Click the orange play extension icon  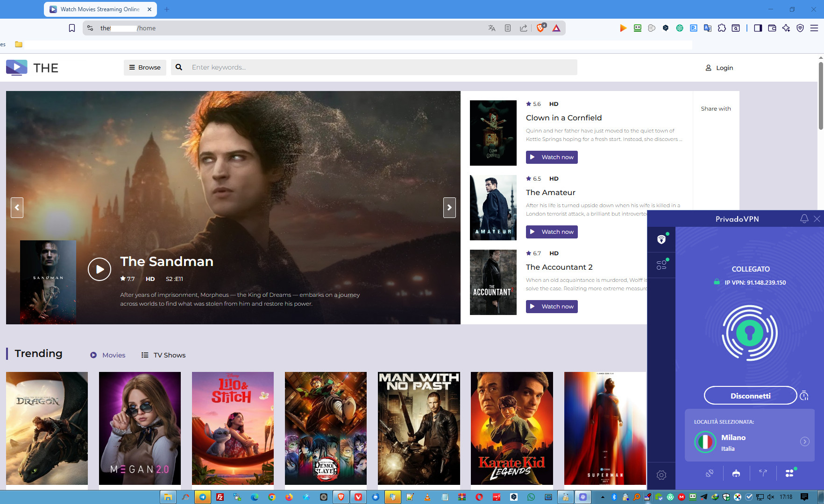coord(623,28)
